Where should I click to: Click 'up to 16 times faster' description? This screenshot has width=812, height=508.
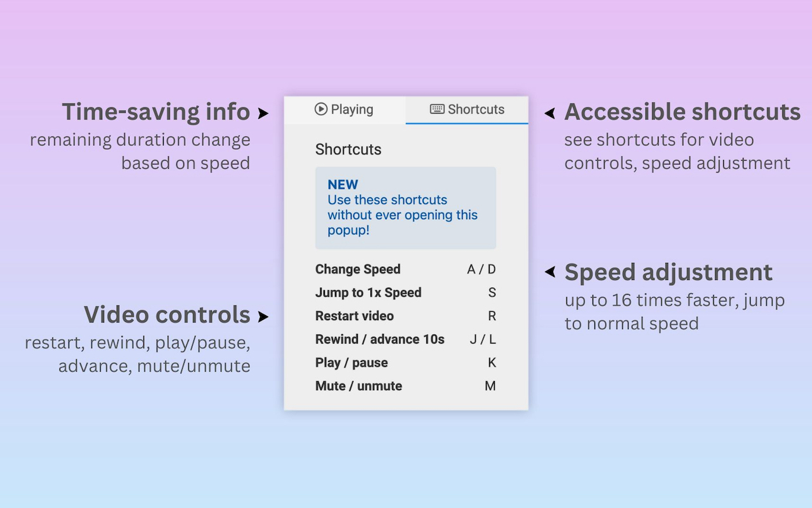point(675,311)
